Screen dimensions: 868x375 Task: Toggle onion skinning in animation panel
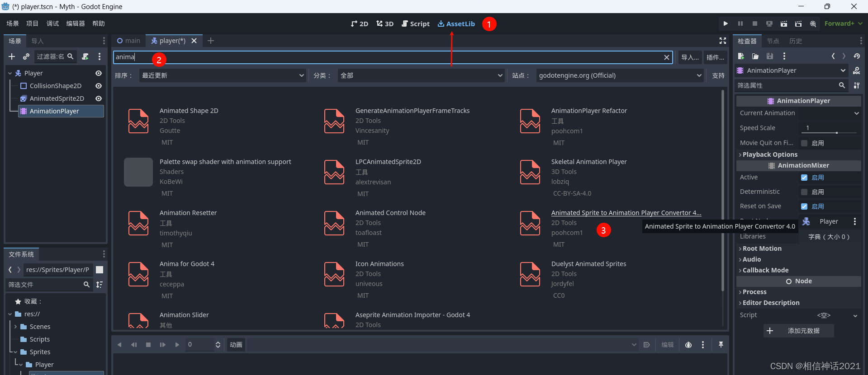coord(688,345)
